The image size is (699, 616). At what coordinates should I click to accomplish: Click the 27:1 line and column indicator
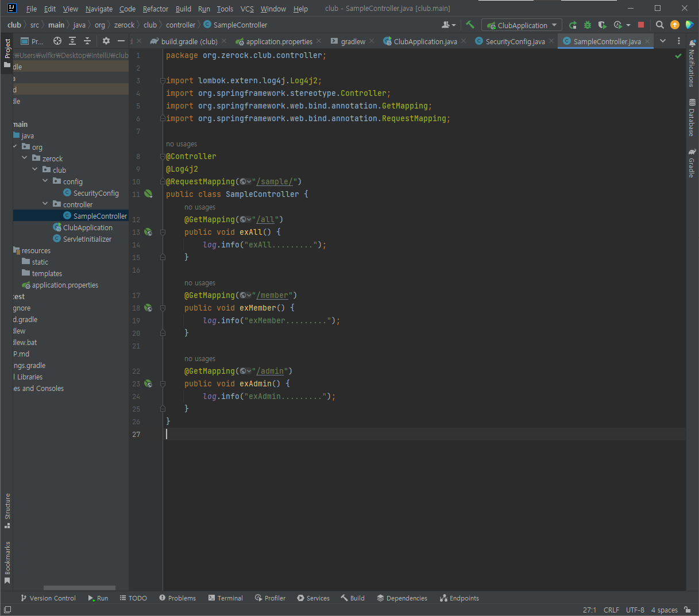589,610
